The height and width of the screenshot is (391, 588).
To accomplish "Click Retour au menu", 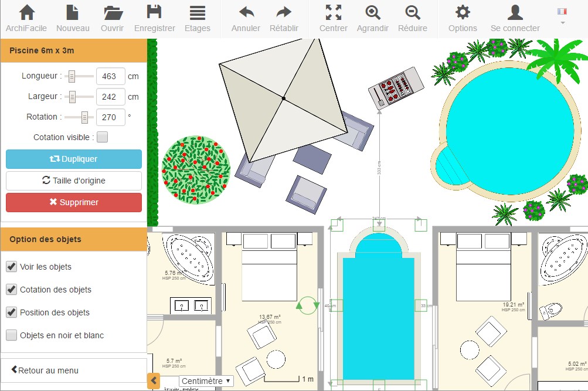I will tap(45, 370).
